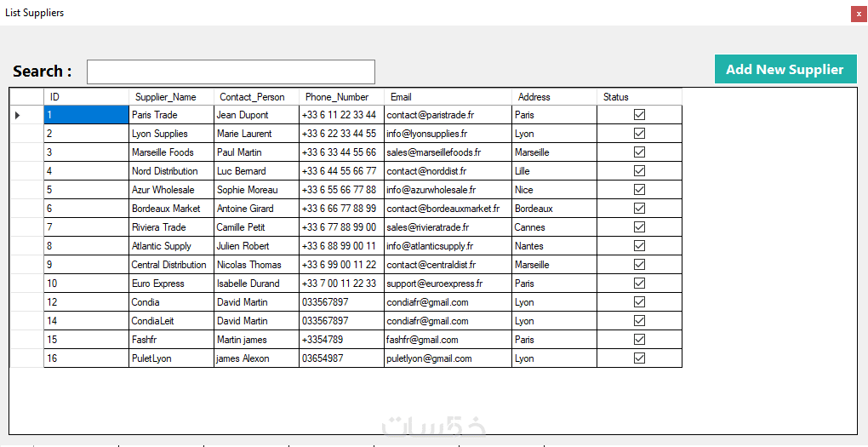Select email puletlyon@gmail.com
This screenshot has width=868, height=447.
pyautogui.click(x=448, y=358)
